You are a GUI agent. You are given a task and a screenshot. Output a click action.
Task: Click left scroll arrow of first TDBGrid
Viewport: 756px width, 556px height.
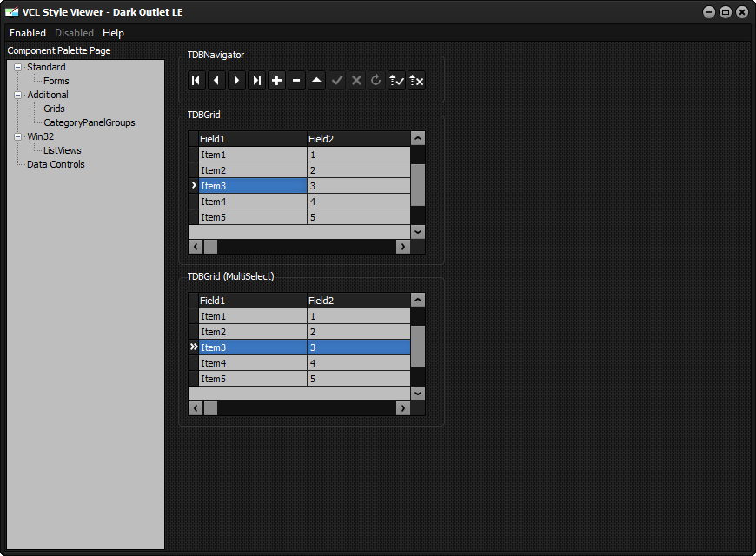pyautogui.click(x=196, y=247)
